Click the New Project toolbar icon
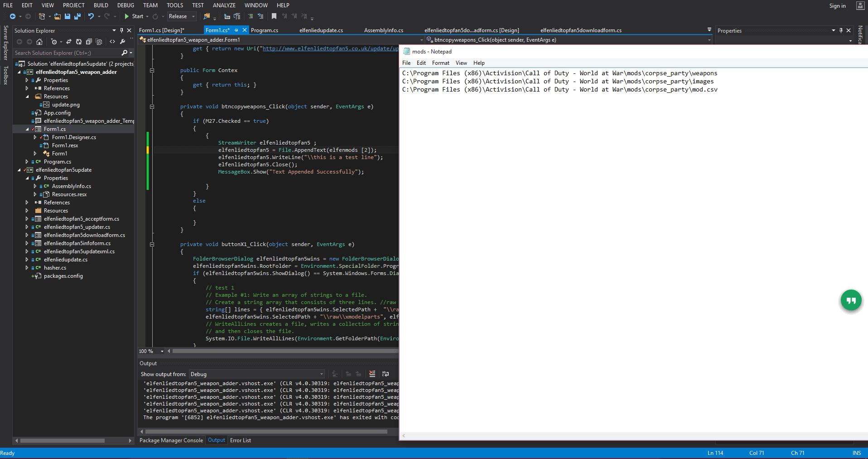 (x=42, y=16)
